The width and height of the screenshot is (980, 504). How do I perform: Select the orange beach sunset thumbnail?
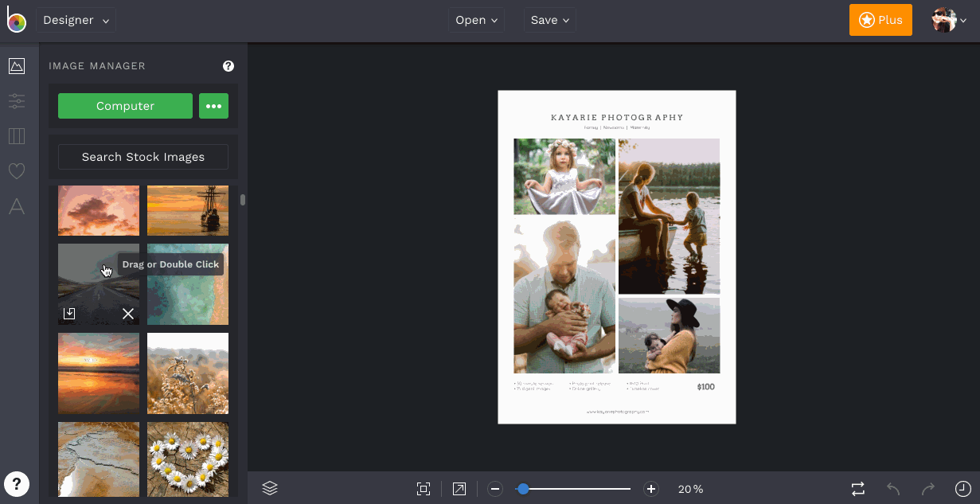coord(99,373)
